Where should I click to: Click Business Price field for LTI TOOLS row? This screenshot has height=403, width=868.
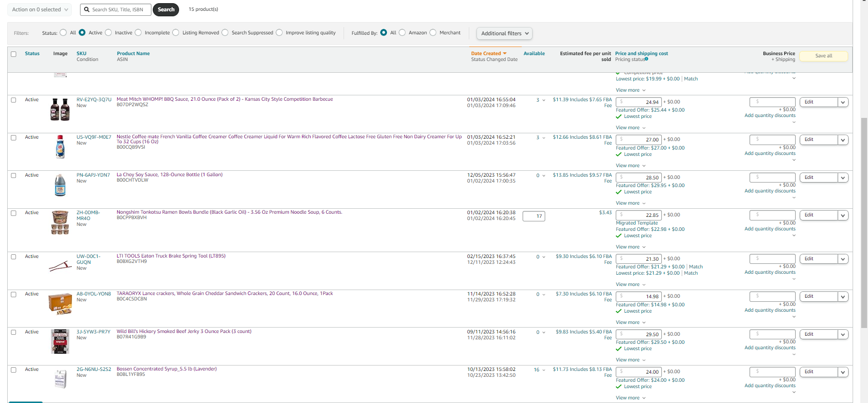click(772, 259)
